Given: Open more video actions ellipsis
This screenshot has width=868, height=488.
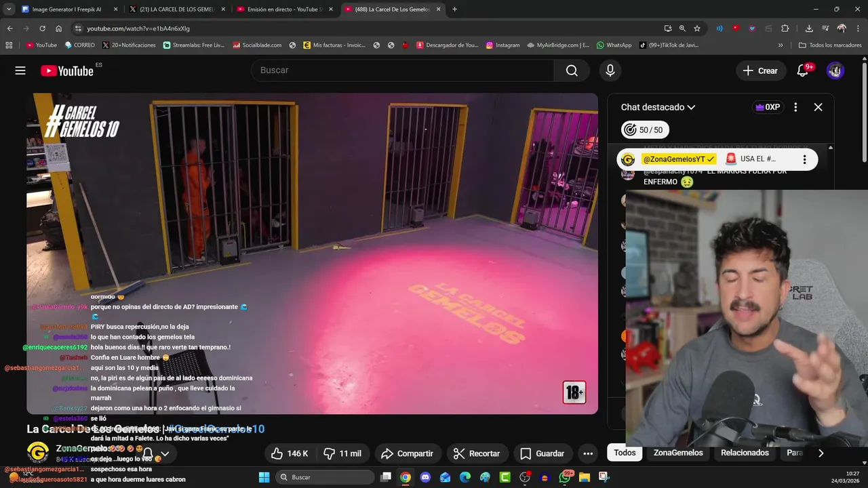Looking at the screenshot, I should (588, 453).
